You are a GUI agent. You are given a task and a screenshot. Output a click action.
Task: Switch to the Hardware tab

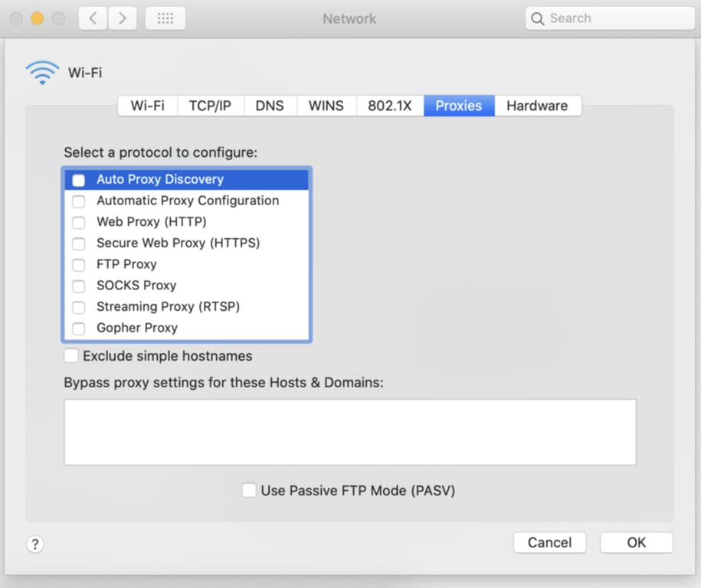(538, 106)
